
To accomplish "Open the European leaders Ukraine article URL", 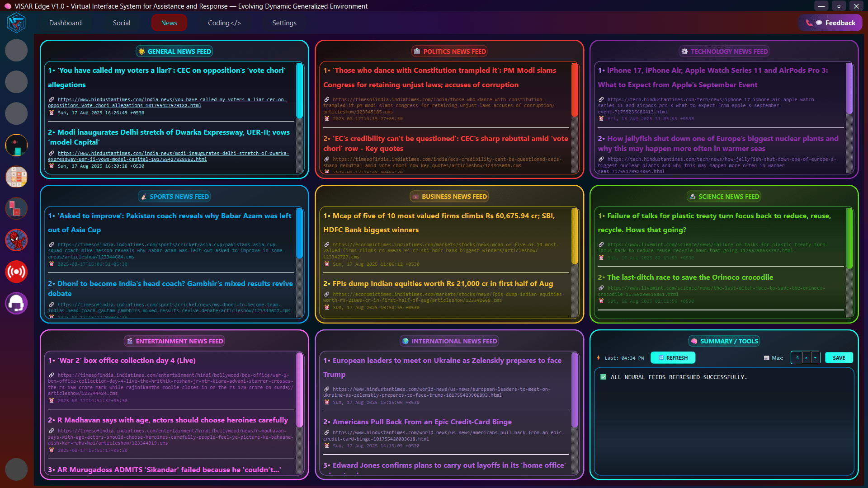I will [437, 392].
